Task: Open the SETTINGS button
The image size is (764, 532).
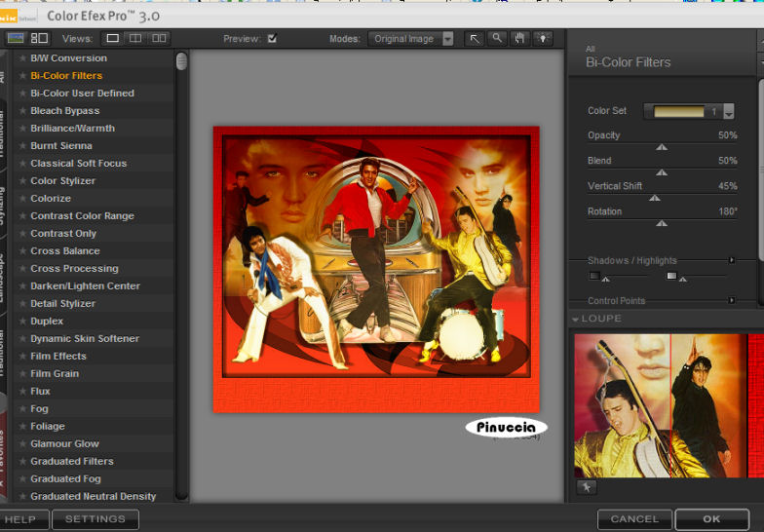Action: tap(95, 519)
